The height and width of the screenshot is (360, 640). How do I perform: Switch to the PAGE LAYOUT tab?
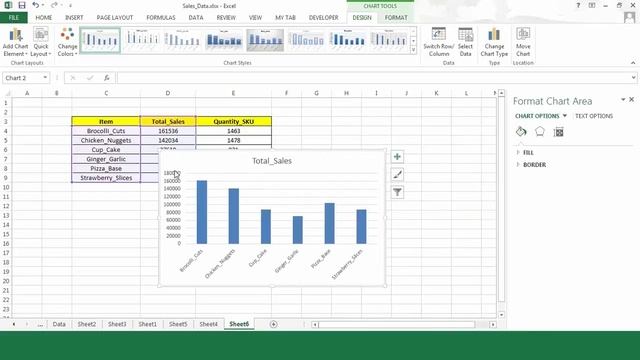(x=115, y=18)
